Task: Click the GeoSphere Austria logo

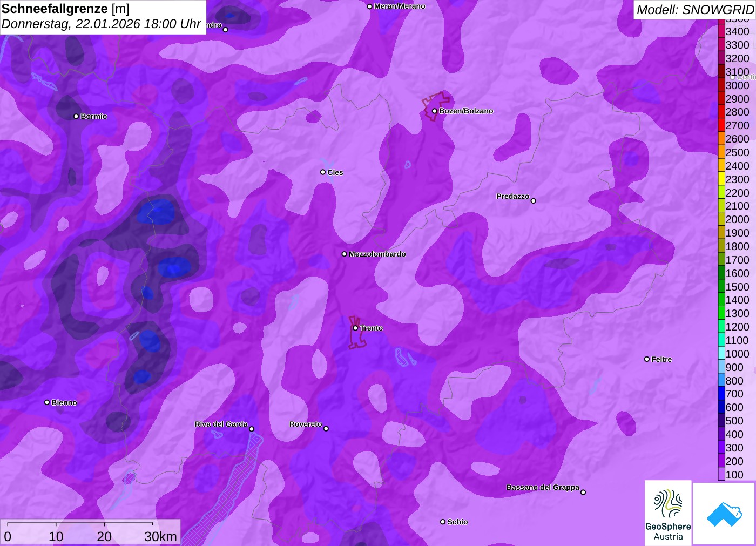Action: 668,513
